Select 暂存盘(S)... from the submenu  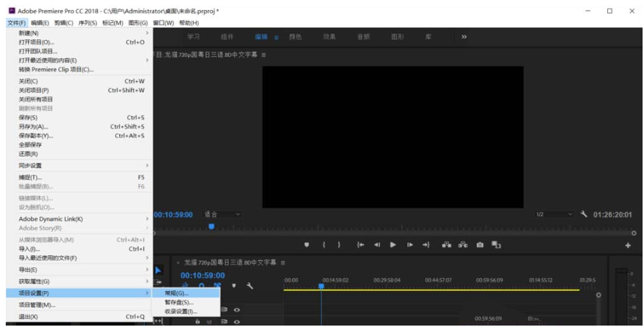(x=178, y=303)
